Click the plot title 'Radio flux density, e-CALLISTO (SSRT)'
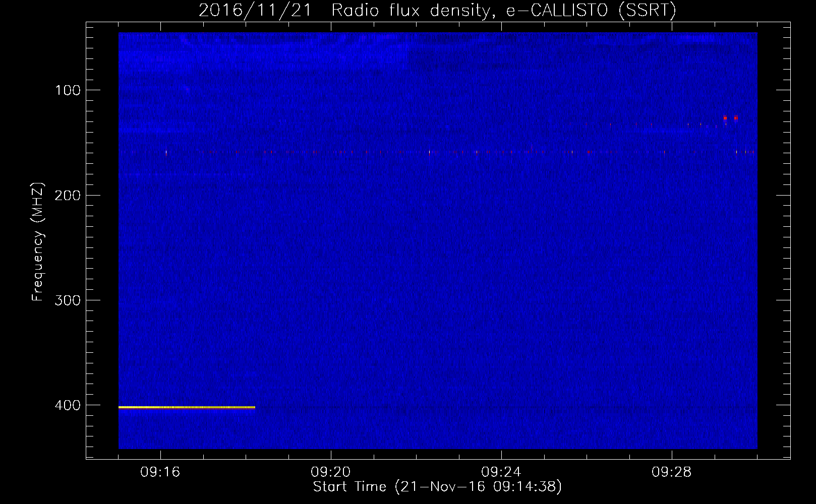The image size is (816, 504). [503, 11]
